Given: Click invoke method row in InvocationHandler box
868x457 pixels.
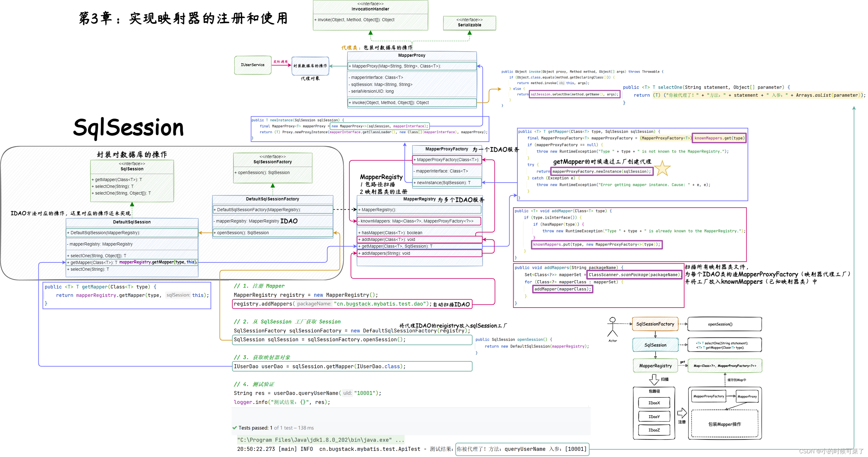Looking at the screenshot, I should pos(354,20).
